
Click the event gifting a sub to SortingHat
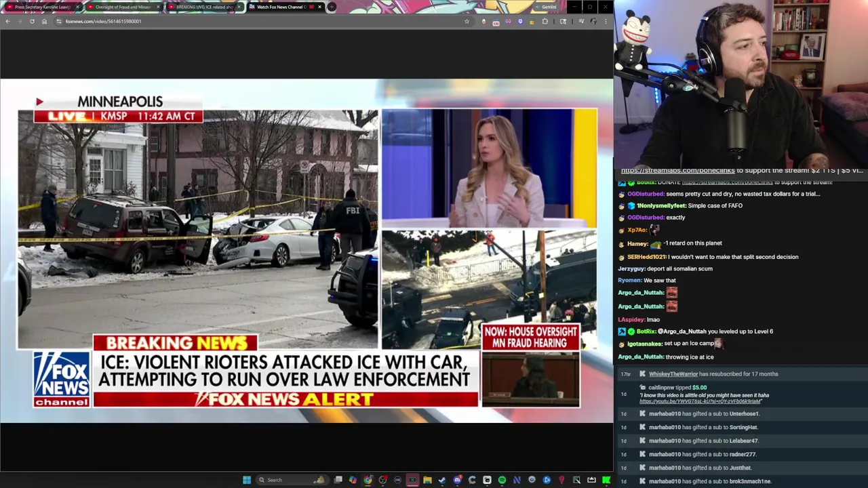[741, 427]
